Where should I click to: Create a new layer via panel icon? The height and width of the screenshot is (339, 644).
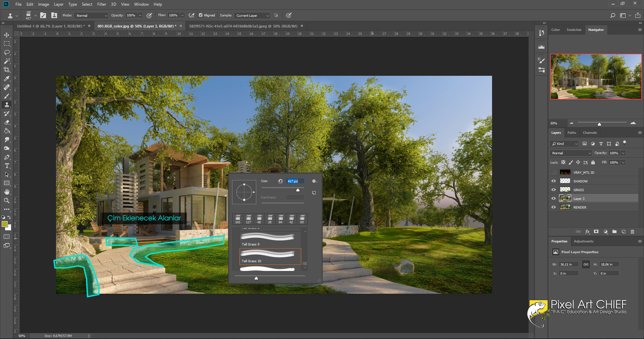tap(623, 232)
